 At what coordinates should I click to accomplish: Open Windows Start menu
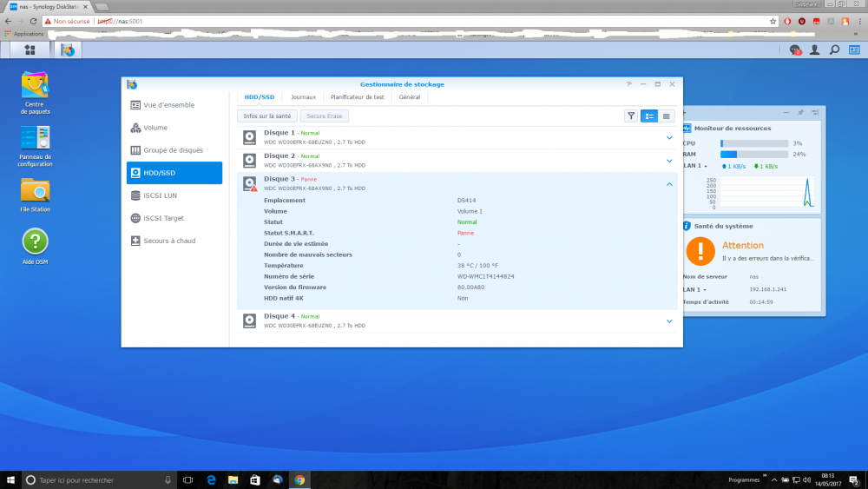click(10, 479)
